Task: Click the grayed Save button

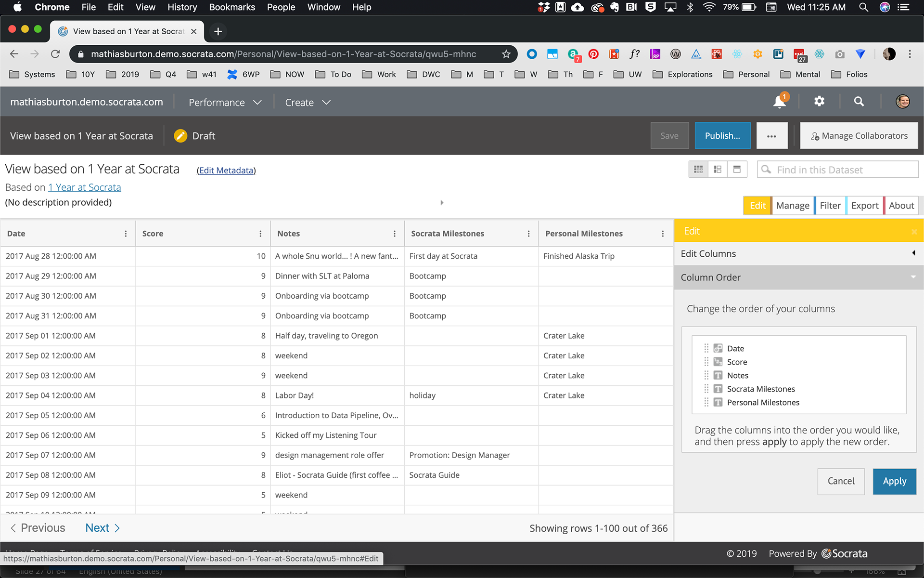Action: 669,136
